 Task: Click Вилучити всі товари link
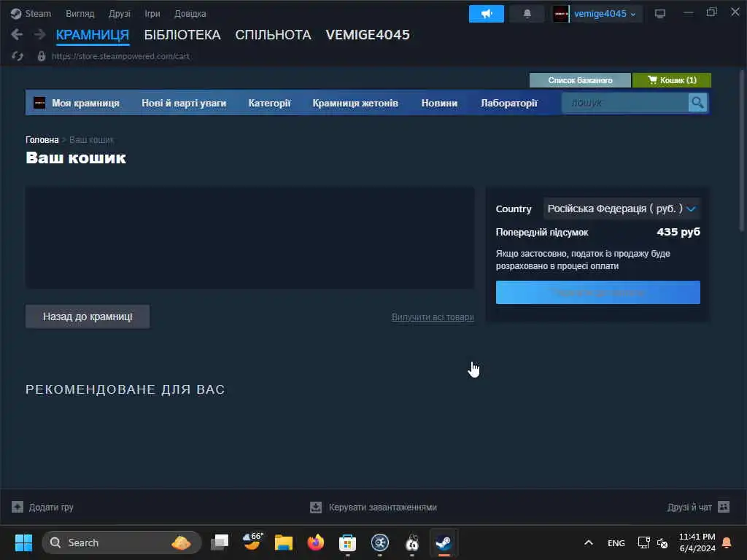[433, 317]
